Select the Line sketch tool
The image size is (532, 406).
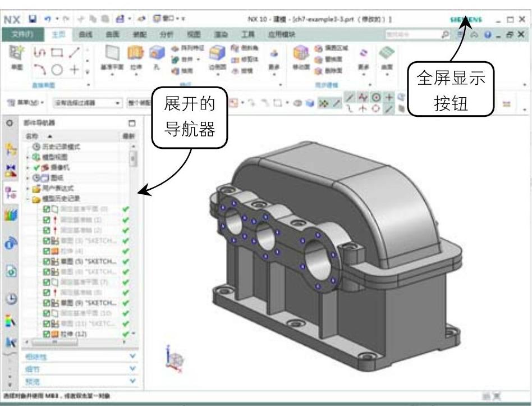74,52
